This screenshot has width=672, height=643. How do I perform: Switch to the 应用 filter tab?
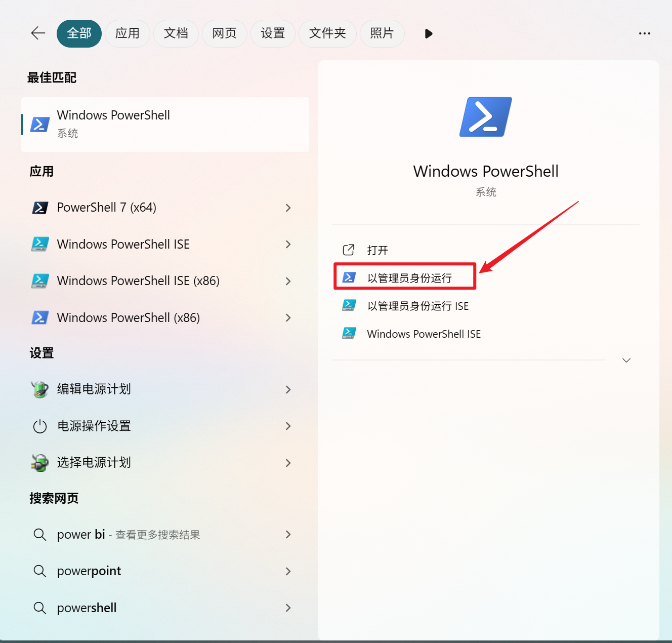(128, 33)
